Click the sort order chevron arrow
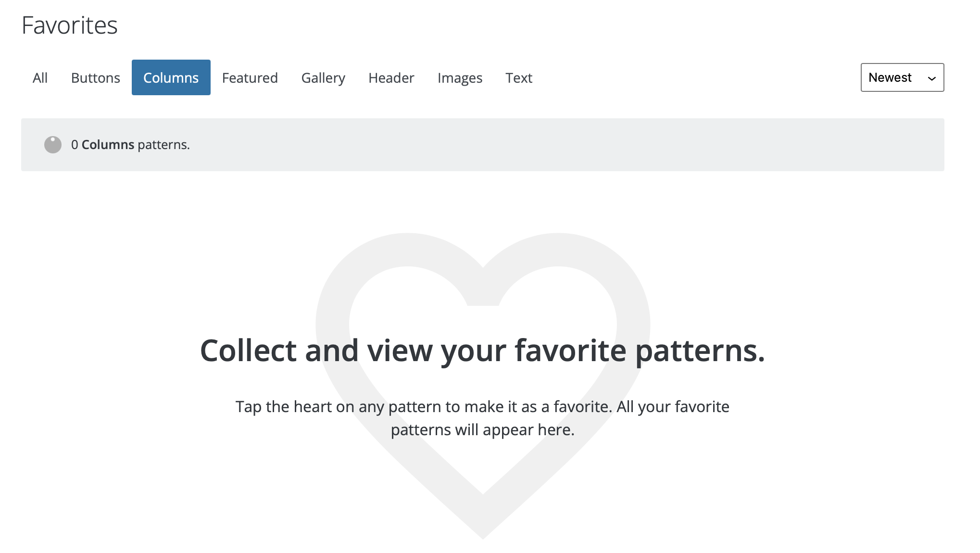 (x=931, y=78)
